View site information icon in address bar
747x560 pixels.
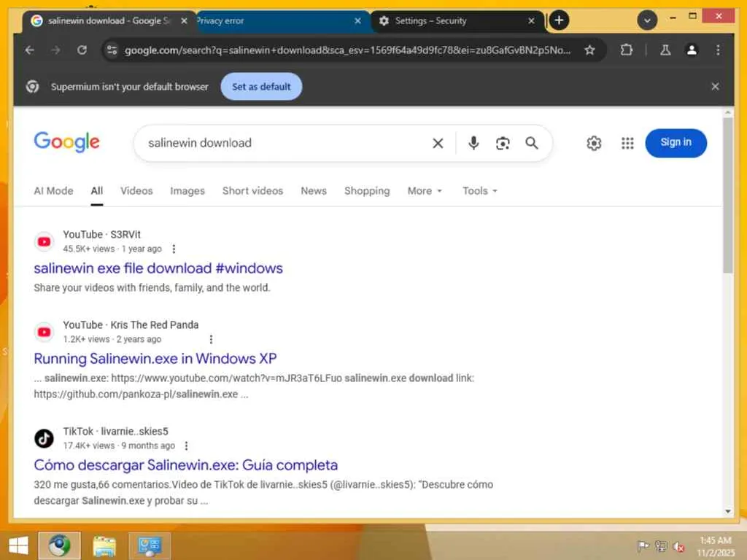pos(112,50)
